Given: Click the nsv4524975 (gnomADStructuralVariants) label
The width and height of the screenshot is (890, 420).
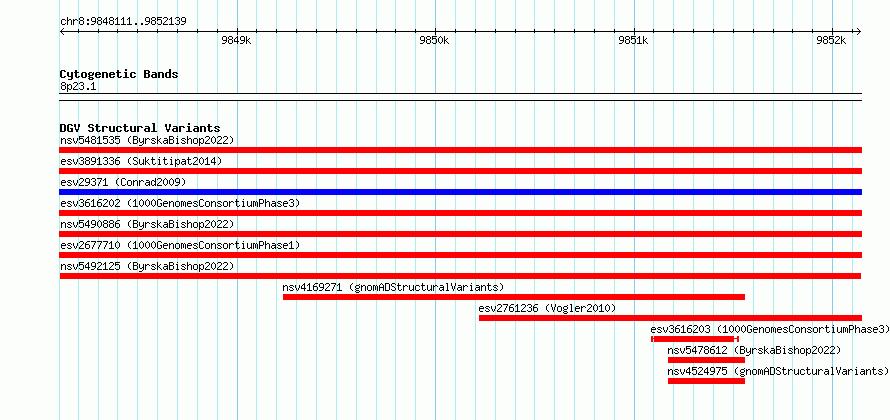Looking at the screenshot, I should [778, 371].
